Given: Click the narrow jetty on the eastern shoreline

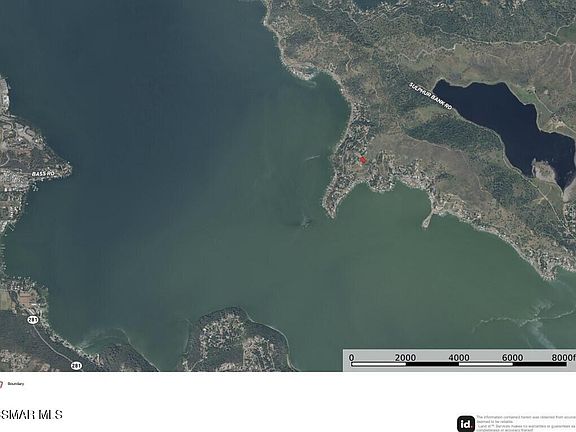Looking at the screenshot, I should 427,220.
